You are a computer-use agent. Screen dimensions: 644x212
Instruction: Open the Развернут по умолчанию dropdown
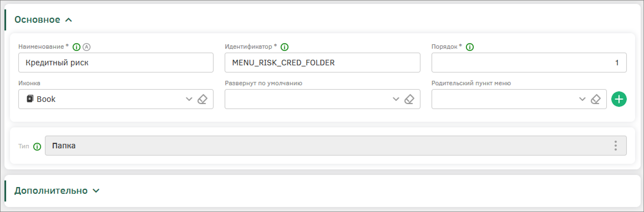(x=396, y=99)
